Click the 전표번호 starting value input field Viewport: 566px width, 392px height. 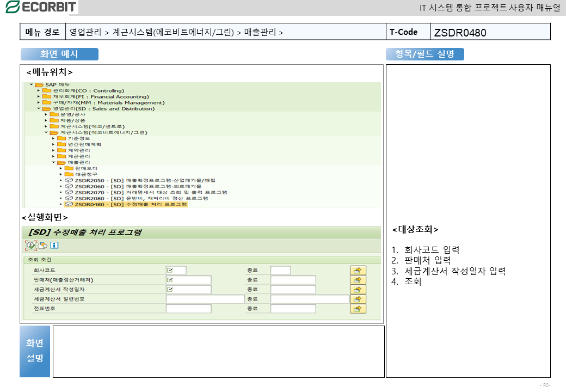(188, 309)
